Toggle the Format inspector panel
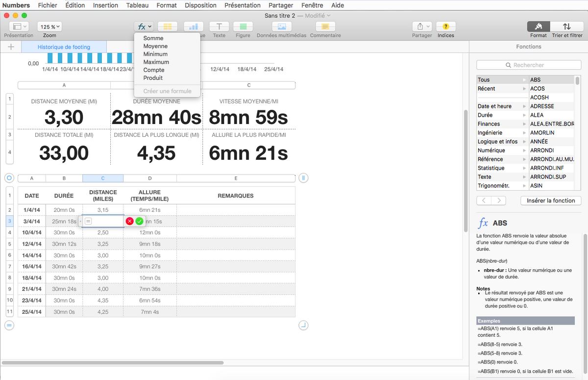 [x=538, y=26]
